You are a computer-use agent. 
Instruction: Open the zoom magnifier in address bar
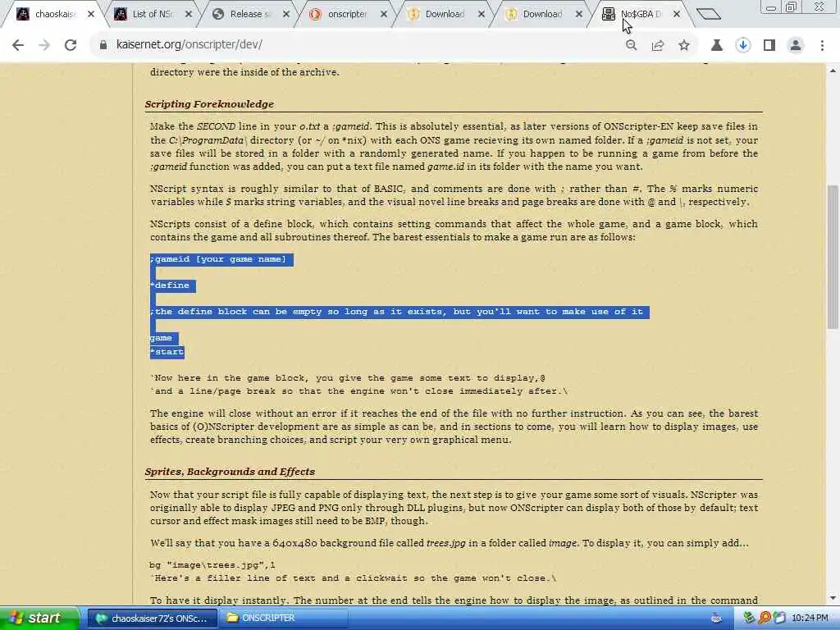coord(632,45)
